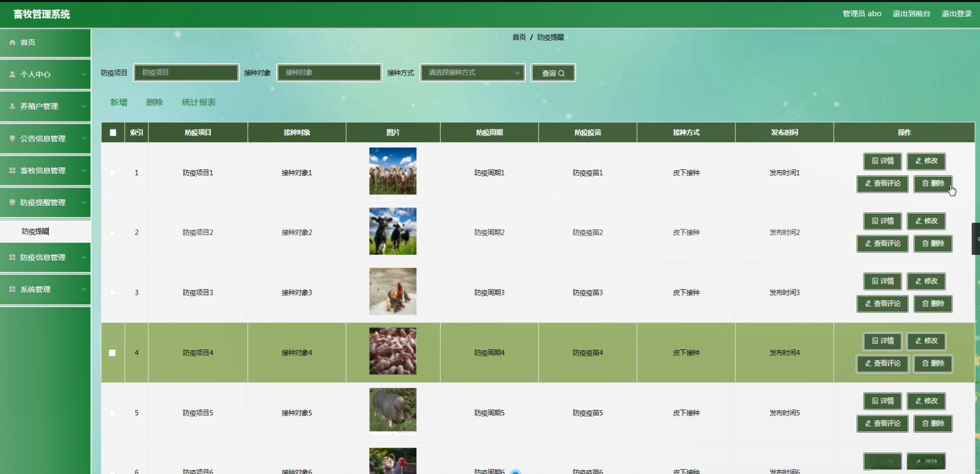Click the icon beside 公告信息管理

point(12,139)
